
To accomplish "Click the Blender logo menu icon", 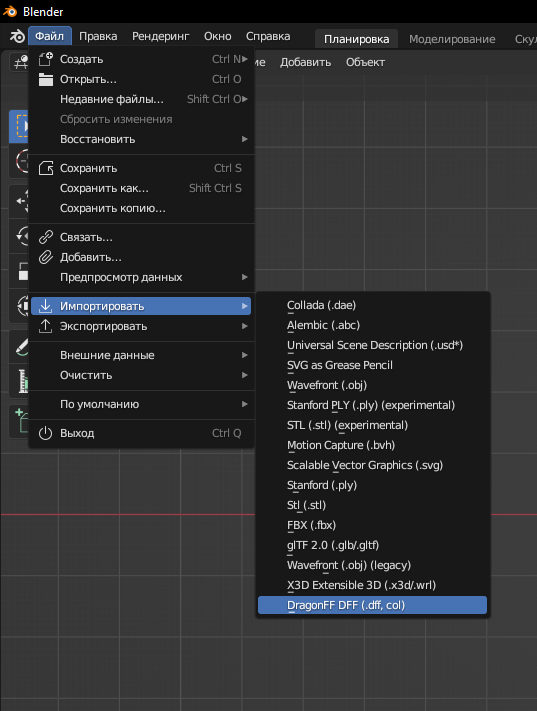I will tap(17, 36).
